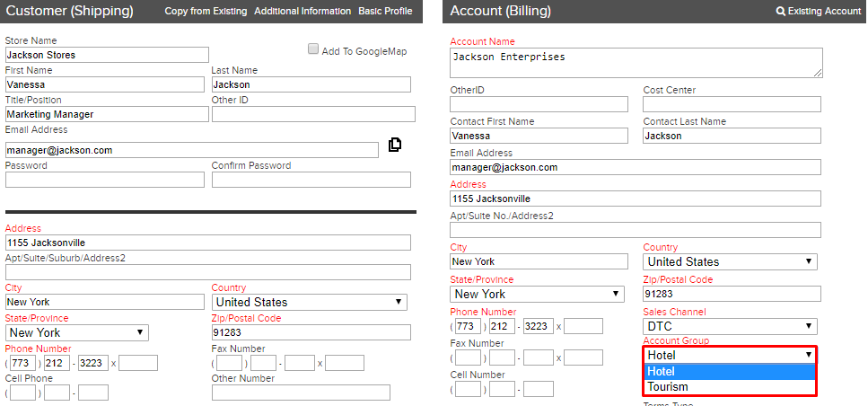This screenshot has height=406, width=868.
Task: Expand the billing Country dropdown
Action: 730,262
